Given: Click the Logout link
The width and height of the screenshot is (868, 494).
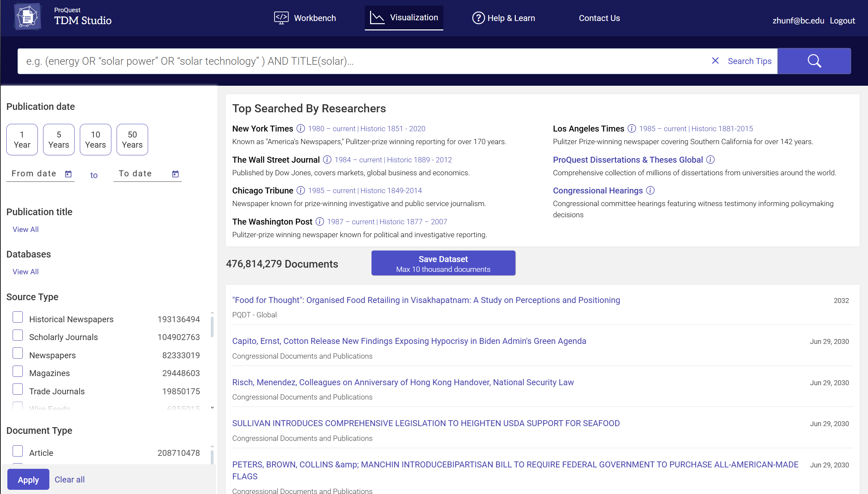Looking at the screenshot, I should pyautogui.click(x=842, y=21).
